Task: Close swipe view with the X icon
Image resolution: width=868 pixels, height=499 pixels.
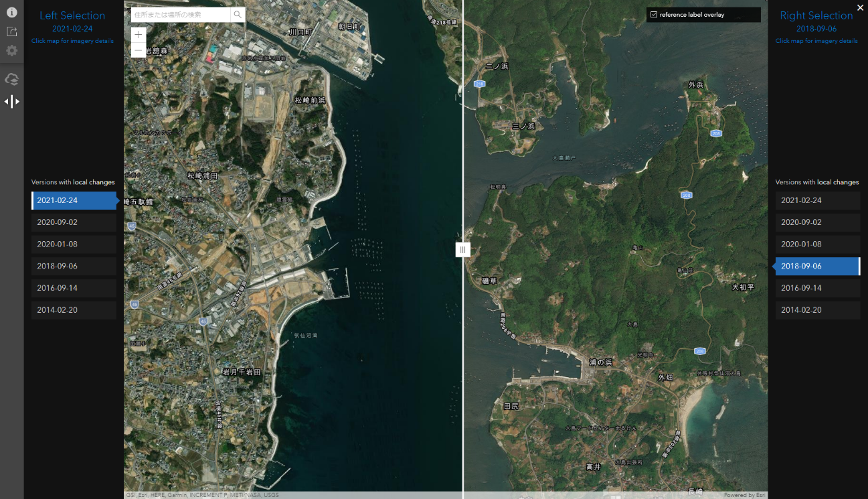Action: pyautogui.click(x=860, y=7)
